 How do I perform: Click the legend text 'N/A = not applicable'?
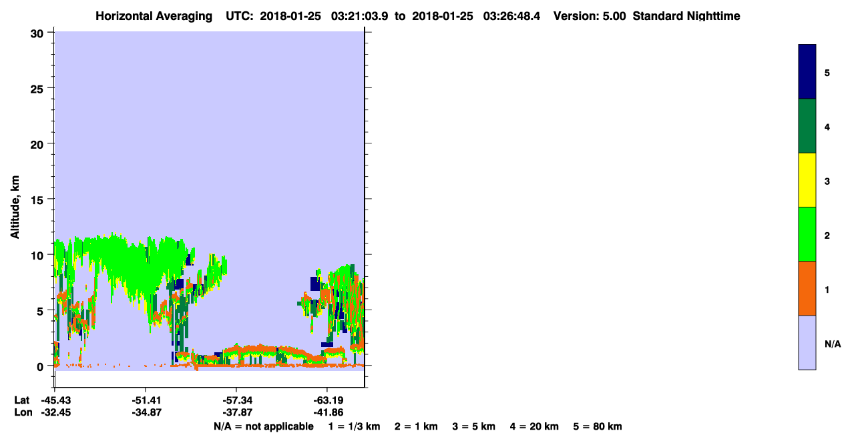(x=263, y=426)
